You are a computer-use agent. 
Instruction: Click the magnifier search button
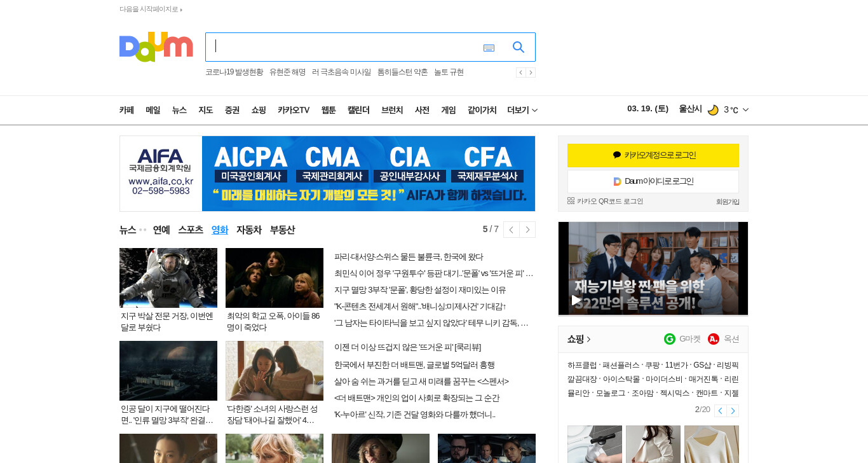[519, 47]
